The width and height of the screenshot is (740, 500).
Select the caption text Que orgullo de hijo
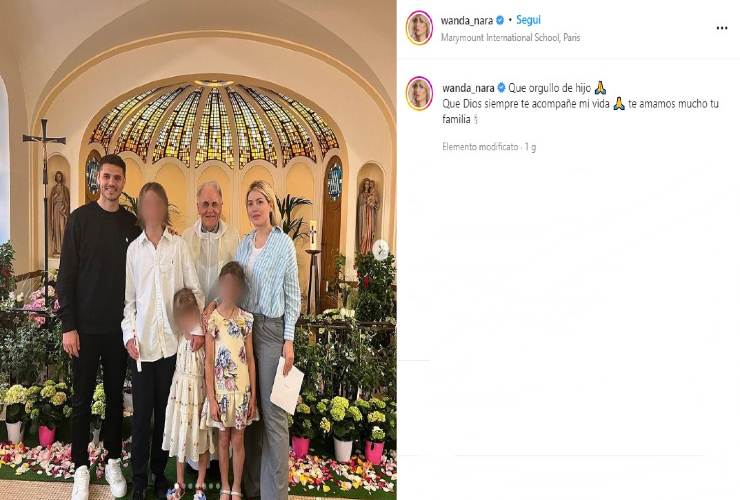(549, 88)
